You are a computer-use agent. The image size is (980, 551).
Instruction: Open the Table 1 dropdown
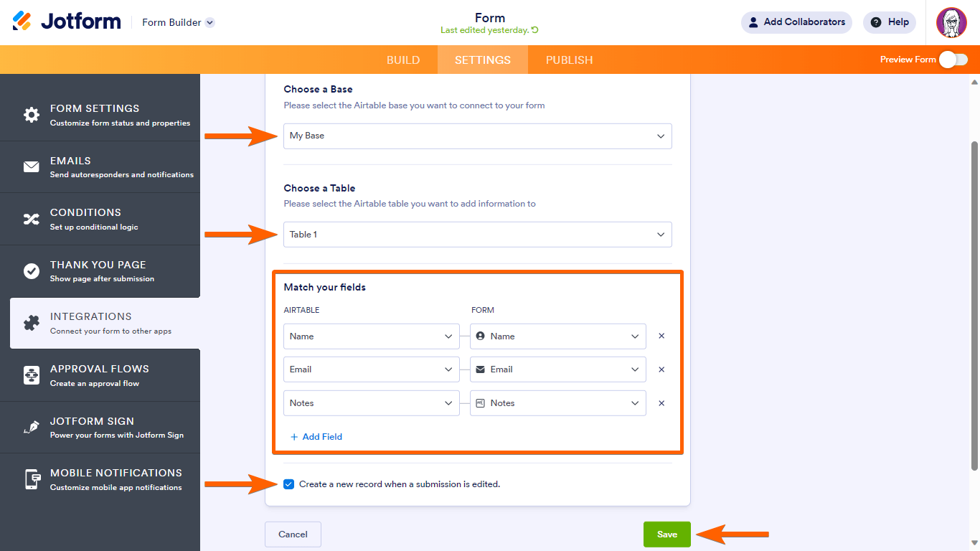pyautogui.click(x=478, y=235)
